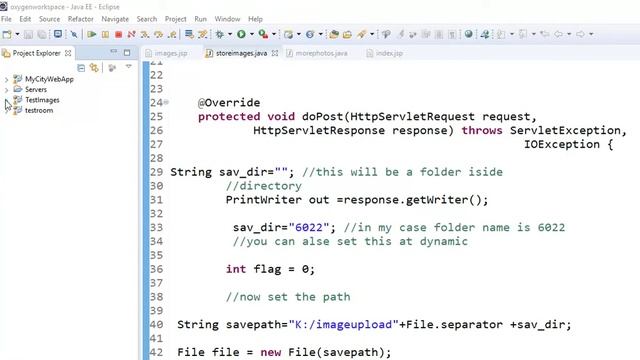
Task: Open the Search dropdown arrow
Action: click(x=372, y=34)
